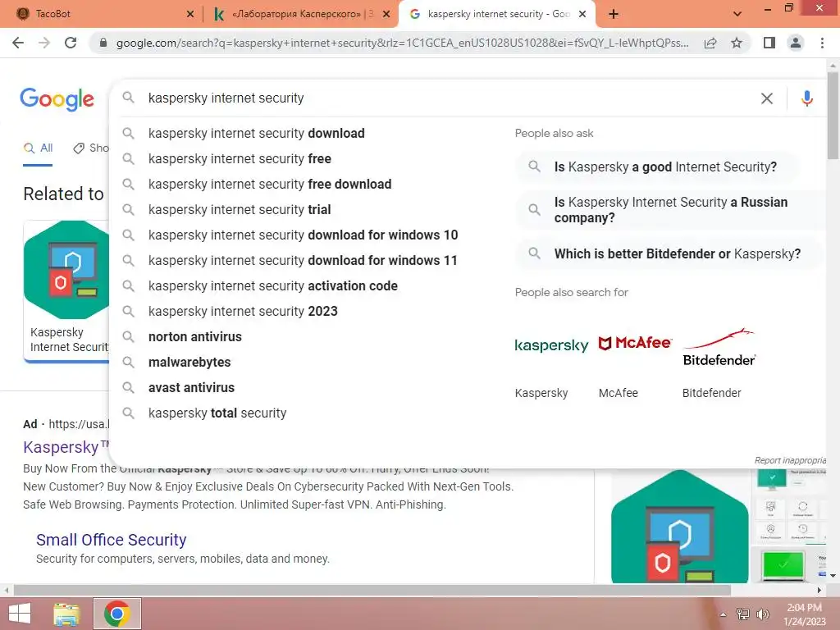
Task: Open the volume speaker tray icon
Action: 763,614
